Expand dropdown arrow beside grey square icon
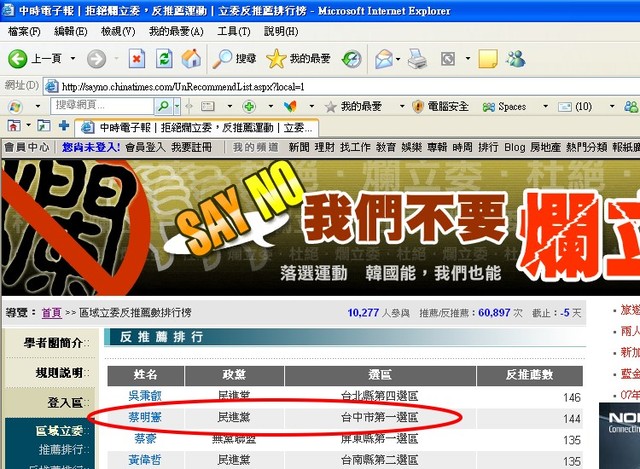640x469 pixels. coord(468,59)
